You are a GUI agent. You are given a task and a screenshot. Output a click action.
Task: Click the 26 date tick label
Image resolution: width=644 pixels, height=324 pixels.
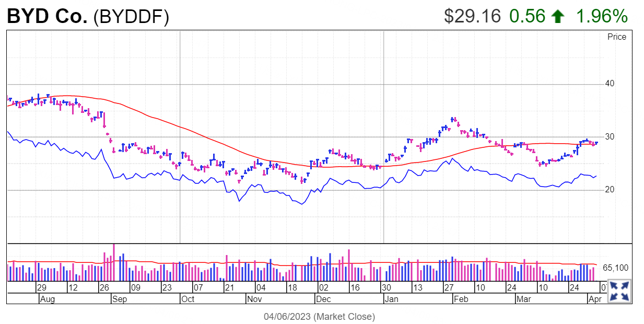[x=104, y=287]
